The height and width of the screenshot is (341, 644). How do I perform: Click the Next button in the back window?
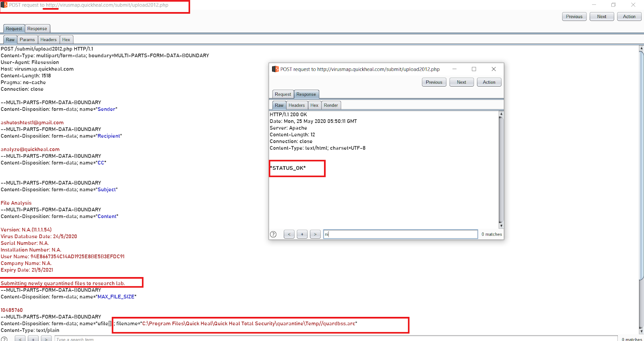(x=602, y=16)
